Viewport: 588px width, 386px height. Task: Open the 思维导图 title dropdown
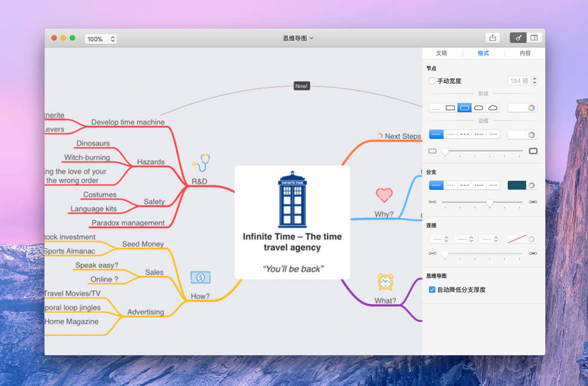click(298, 38)
